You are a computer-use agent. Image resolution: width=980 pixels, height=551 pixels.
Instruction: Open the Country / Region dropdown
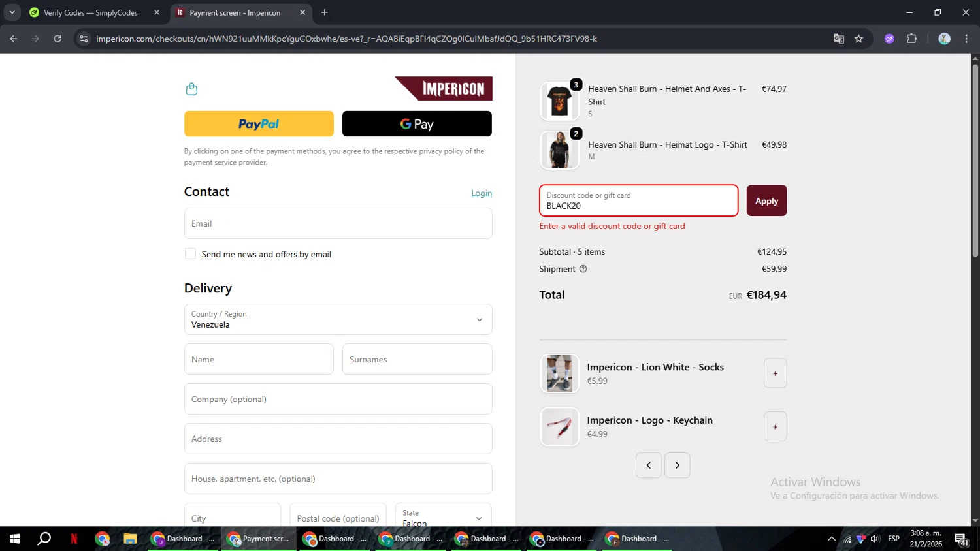[x=338, y=319]
